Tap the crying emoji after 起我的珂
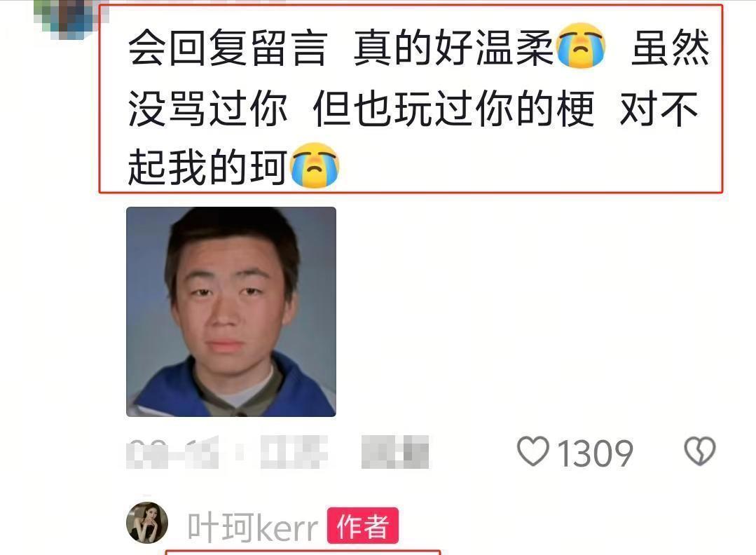 [315, 165]
